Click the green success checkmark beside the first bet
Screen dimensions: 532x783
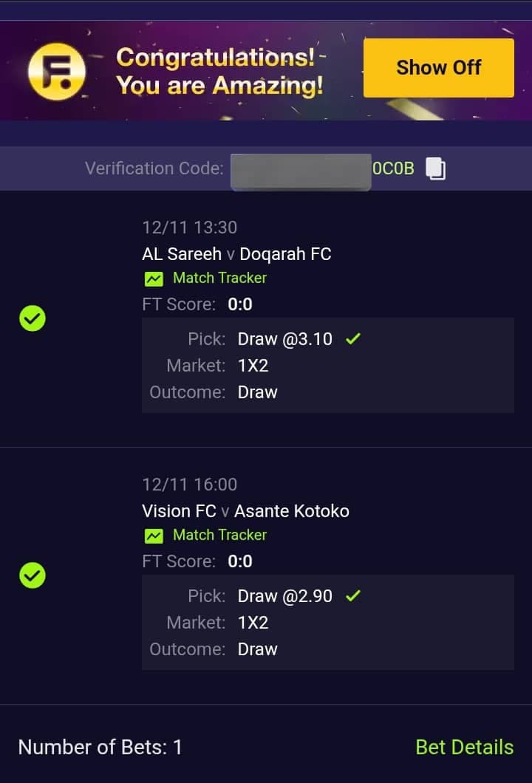click(32, 318)
